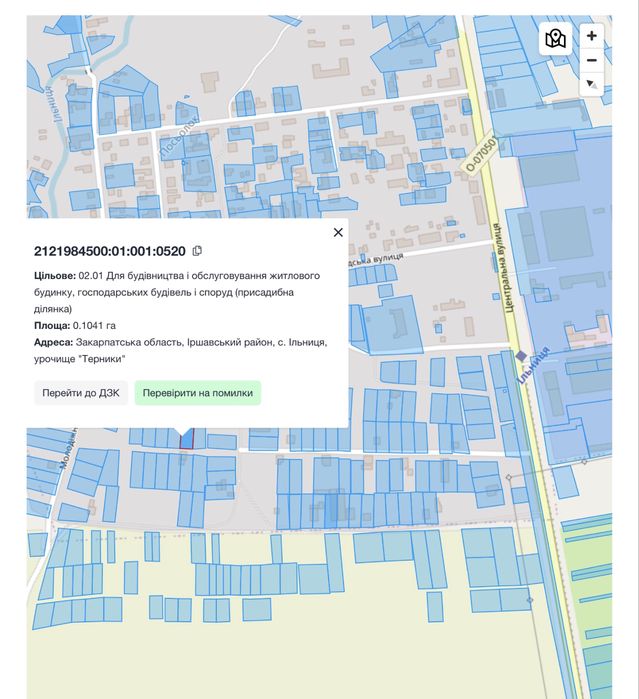The image size is (639, 699).
Task: Click the Перейти до ДЗК button
Action: pos(81,393)
